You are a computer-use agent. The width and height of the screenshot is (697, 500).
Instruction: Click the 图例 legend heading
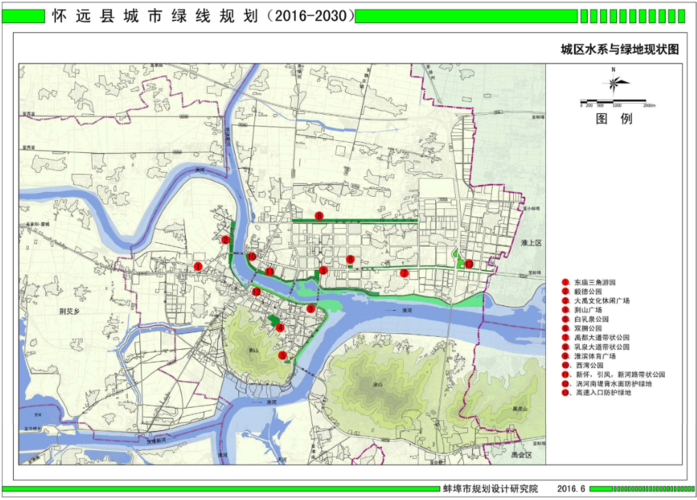click(x=613, y=119)
